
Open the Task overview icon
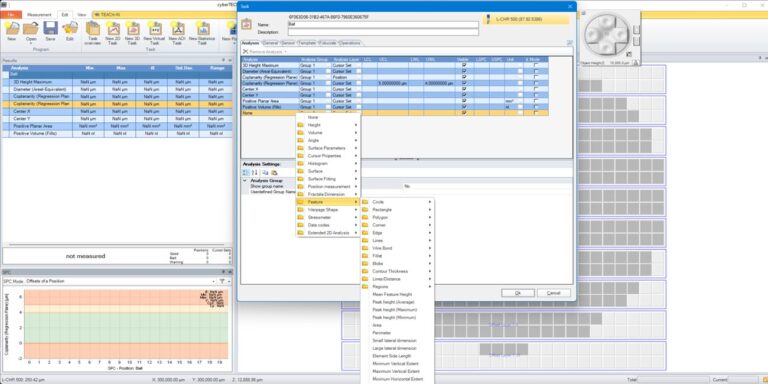93,28
